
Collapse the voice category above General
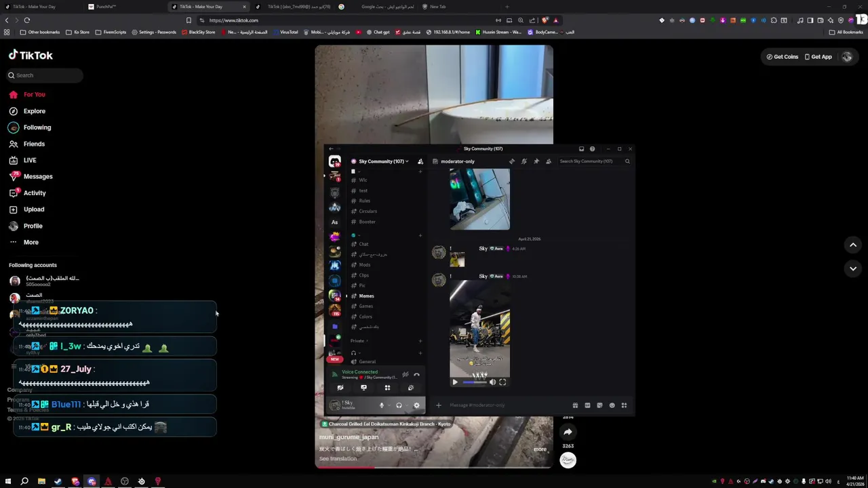(x=355, y=353)
